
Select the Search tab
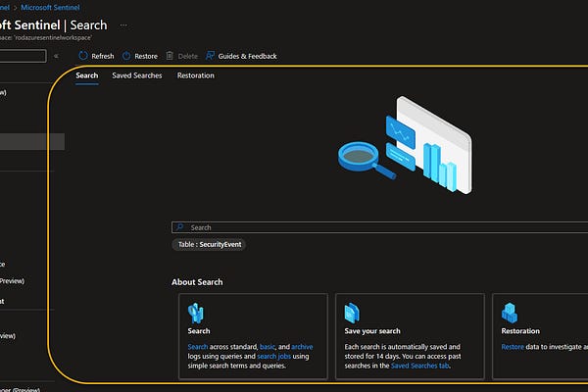click(86, 75)
